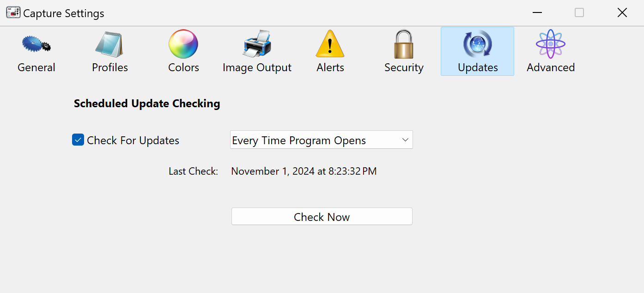644x293 pixels.
Task: Select the 'Image Output' tab label text
Action: pyautogui.click(x=257, y=67)
